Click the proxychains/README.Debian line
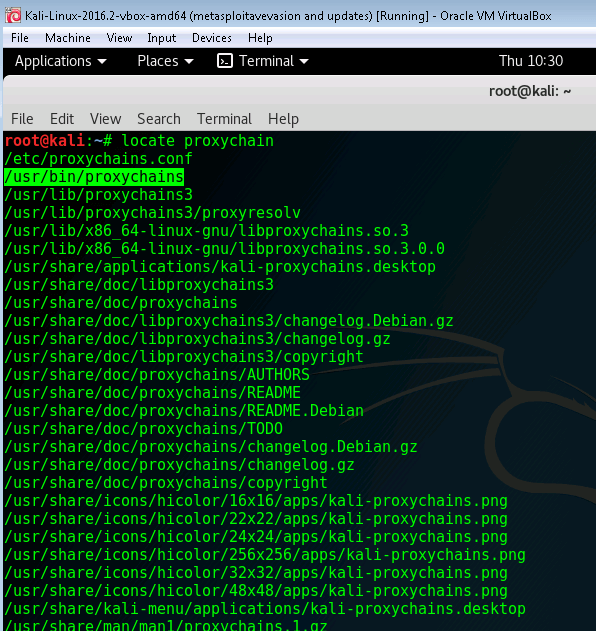The width and height of the screenshot is (596, 631). click(x=184, y=411)
